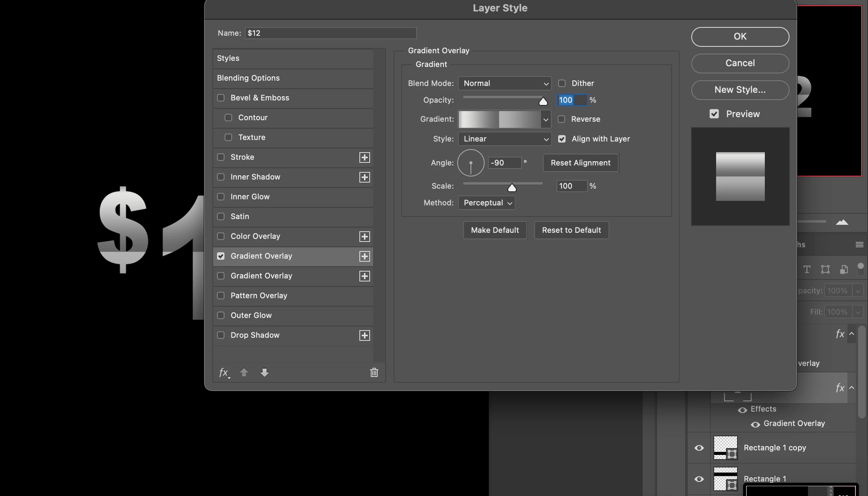Hide the Rectangle 1 copy layer

click(699, 448)
